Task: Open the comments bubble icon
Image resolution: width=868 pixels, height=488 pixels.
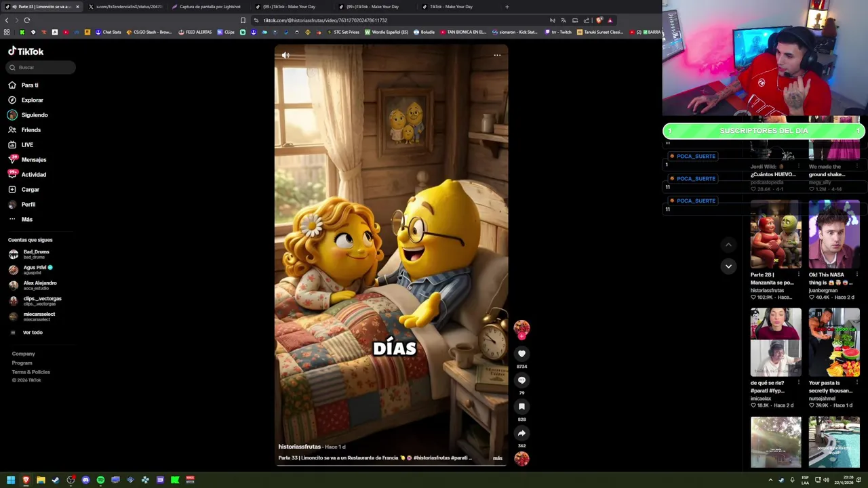Action: [x=521, y=380]
